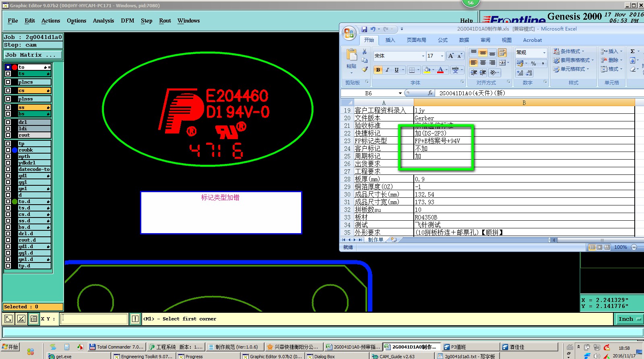Open the 条件格式 conditional formatting dropdown
This screenshot has width=644, height=359.
coord(568,51)
